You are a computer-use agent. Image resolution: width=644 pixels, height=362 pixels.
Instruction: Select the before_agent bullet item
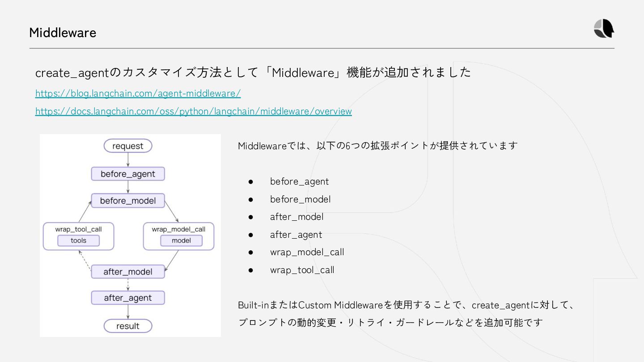(x=299, y=181)
